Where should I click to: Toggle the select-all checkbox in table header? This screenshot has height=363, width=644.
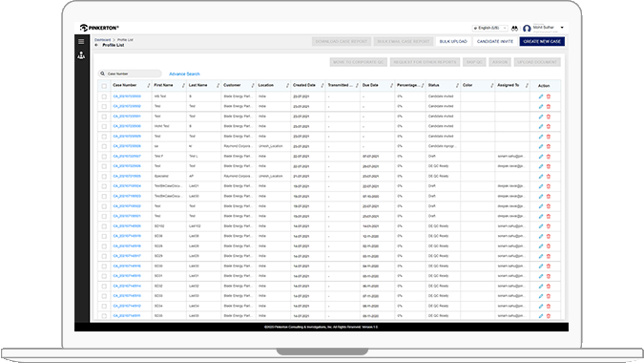104,86
